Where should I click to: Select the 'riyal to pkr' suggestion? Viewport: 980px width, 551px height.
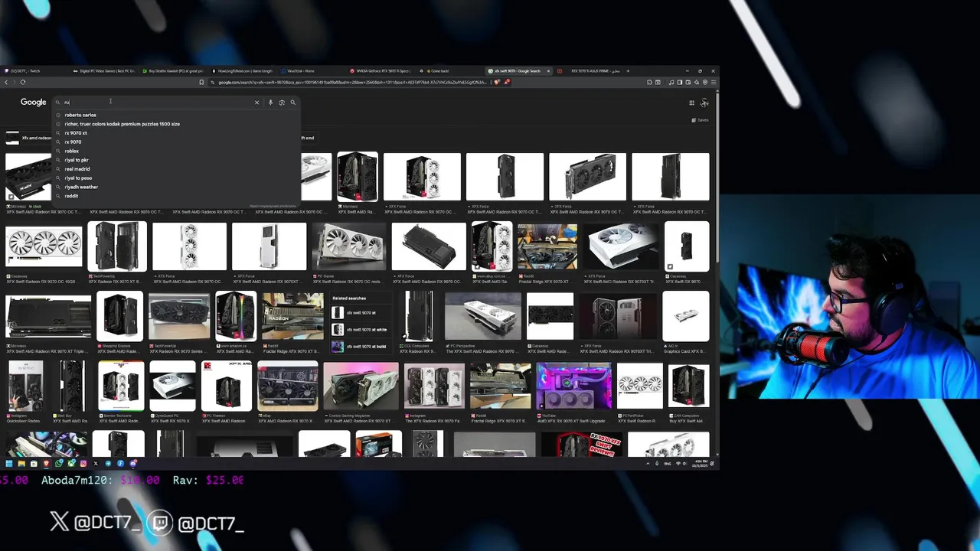coord(77,160)
